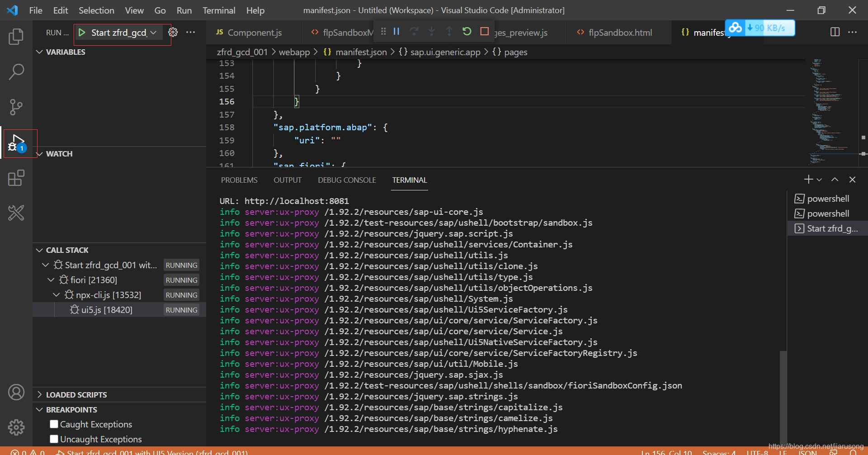Open the Explorer view
Image resolution: width=868 pixels, height=455 pixels.
point(16,36)
